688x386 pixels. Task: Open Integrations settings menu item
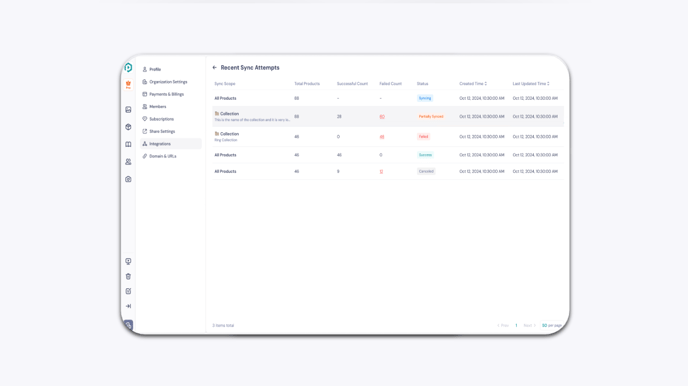171,144
